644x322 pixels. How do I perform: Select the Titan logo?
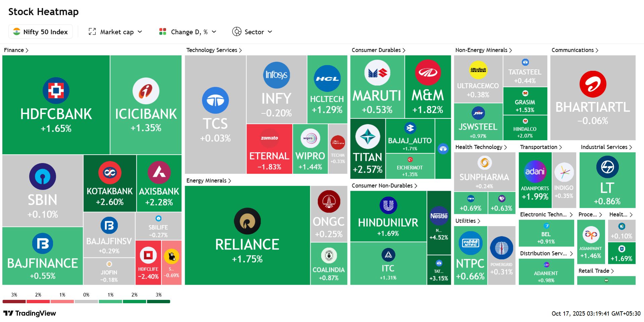368,137
